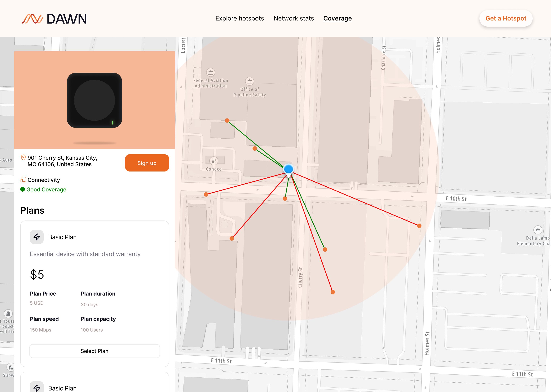Click the Sign up button
This screenshot has width=551, height=392.
click(147, 163)
